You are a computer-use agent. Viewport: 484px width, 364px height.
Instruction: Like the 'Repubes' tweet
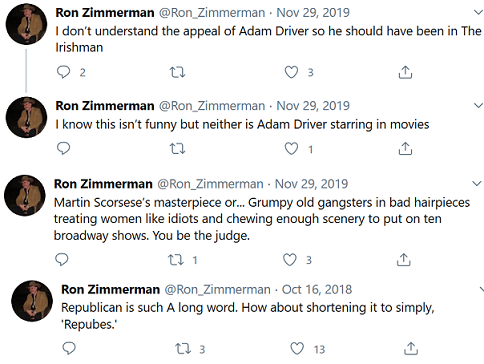click(x=297, y=349)
